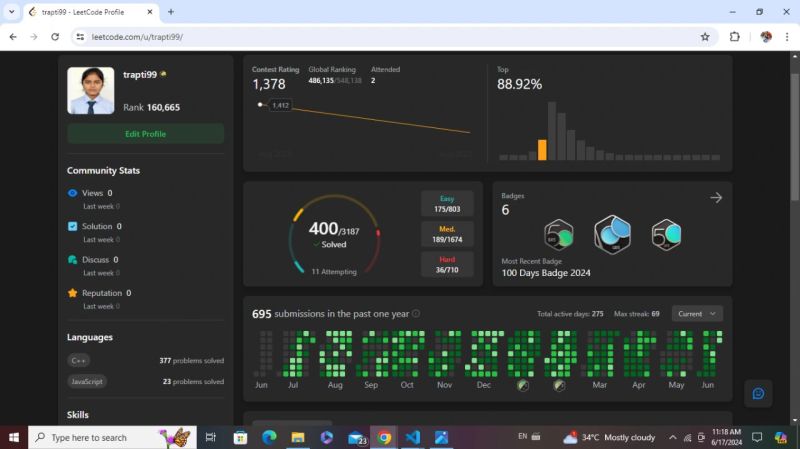Click the Solution checkbox icon
800x449 pixels.
pos(72,226)
